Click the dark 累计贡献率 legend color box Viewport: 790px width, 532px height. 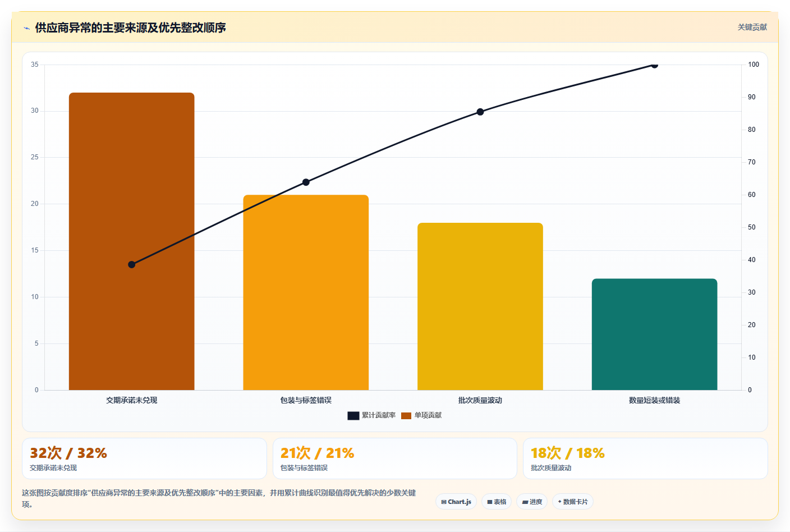pos(353,416)
